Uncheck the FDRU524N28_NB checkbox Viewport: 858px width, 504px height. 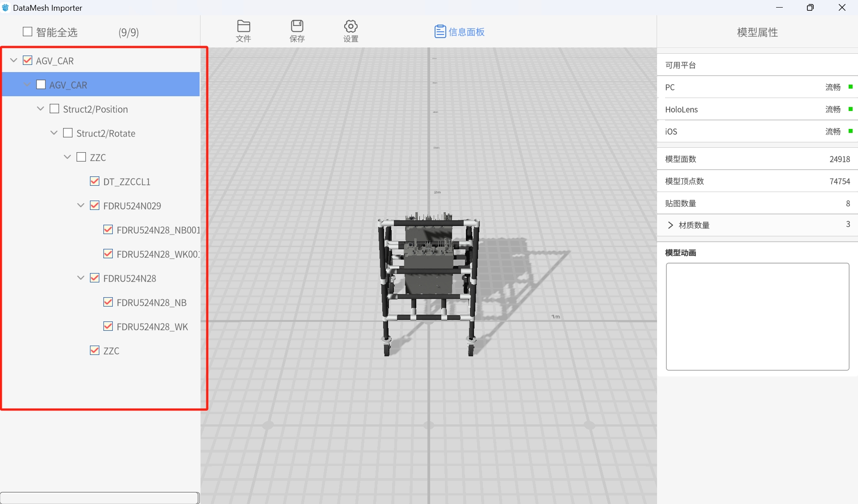108,302
